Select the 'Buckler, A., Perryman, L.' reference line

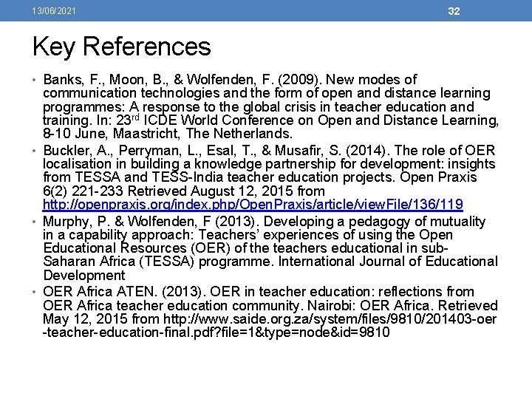click(269, 150)
